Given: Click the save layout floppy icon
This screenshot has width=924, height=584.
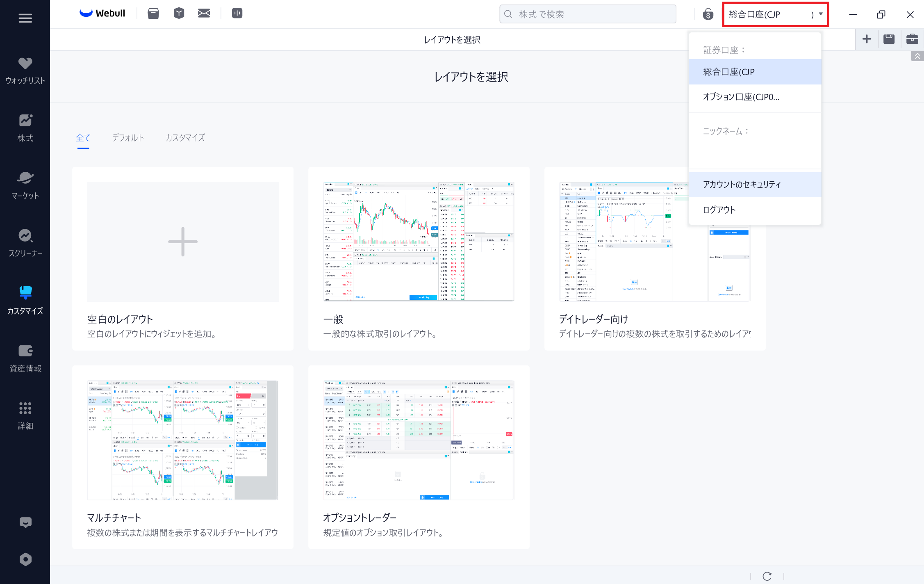Looking at the screenshot, I should pos(889,39).
